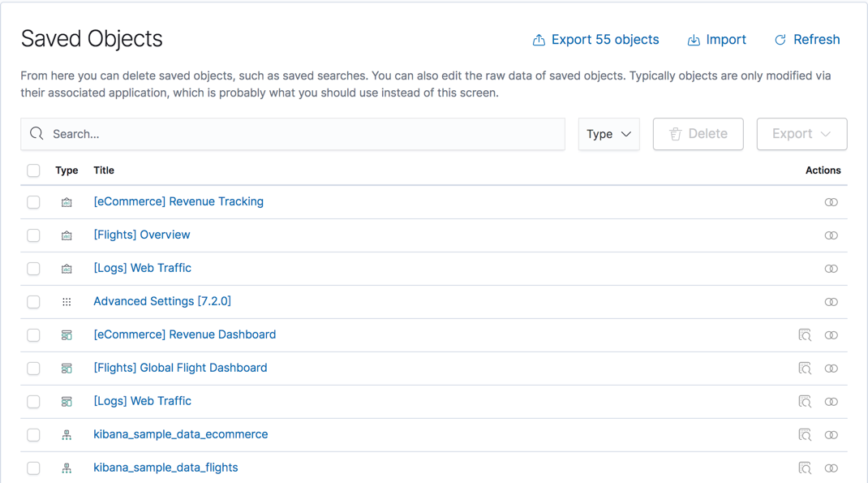Refresh the saved objects list
Image resolution: width=868 pixels, height=483 pixels.
pyautogui.click(x=806, y=40)
